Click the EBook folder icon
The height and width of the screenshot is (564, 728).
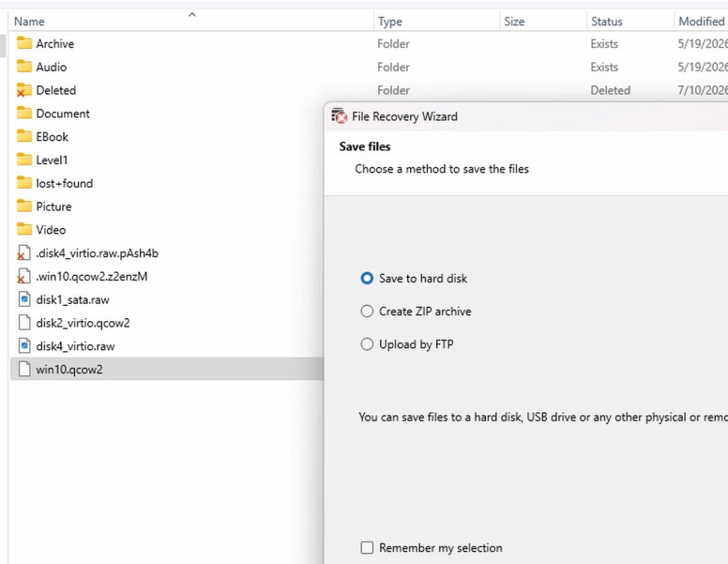24,136
